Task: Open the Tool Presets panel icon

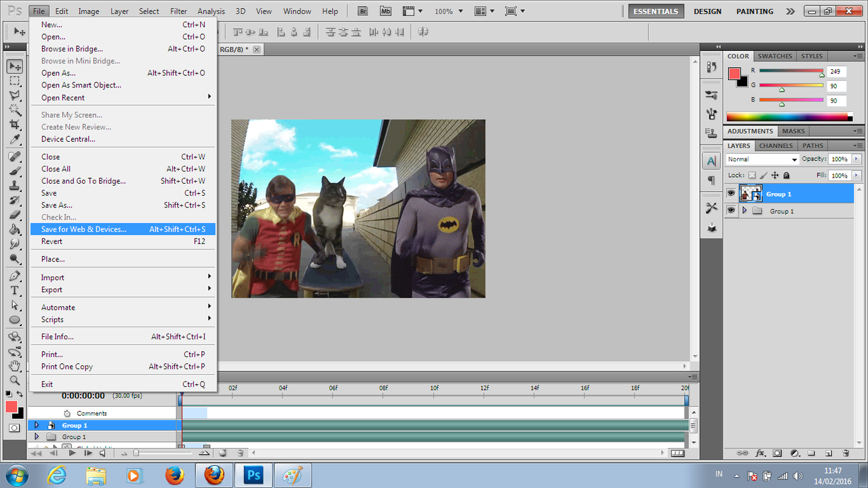Action: [711, 207]
